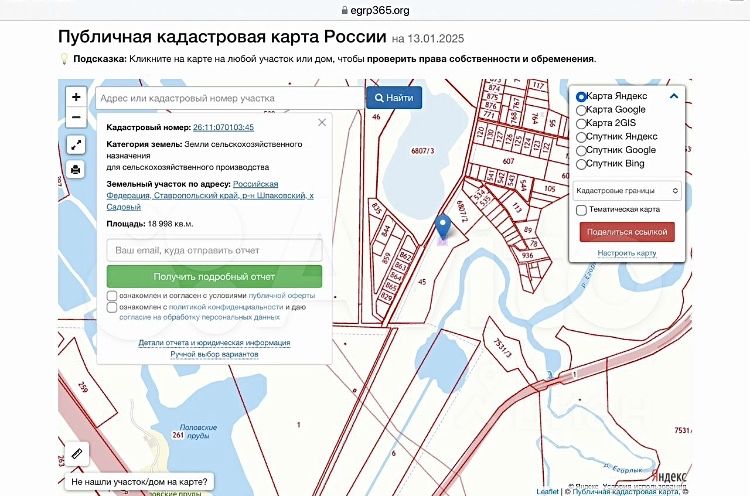
Task: Open Кадастровые границы dropdown
Action: tap(627, 191)
